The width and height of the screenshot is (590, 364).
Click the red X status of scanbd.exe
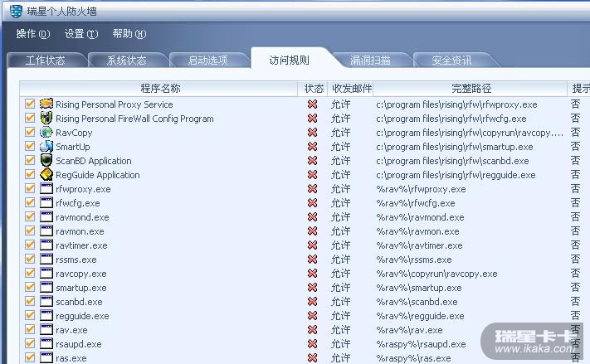pyautogui.click(x=312, y=302)
